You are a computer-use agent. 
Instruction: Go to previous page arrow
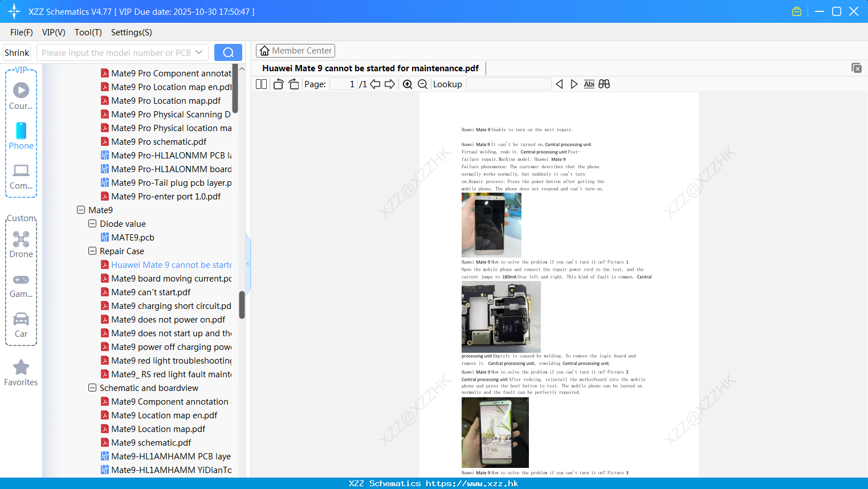pyautogui.click(x=375, y=84)
